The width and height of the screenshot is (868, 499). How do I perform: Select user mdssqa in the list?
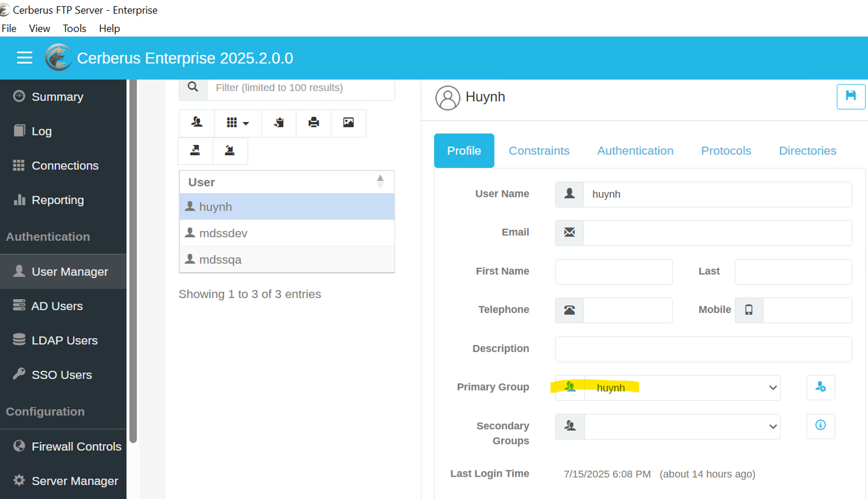coord(287,259)
